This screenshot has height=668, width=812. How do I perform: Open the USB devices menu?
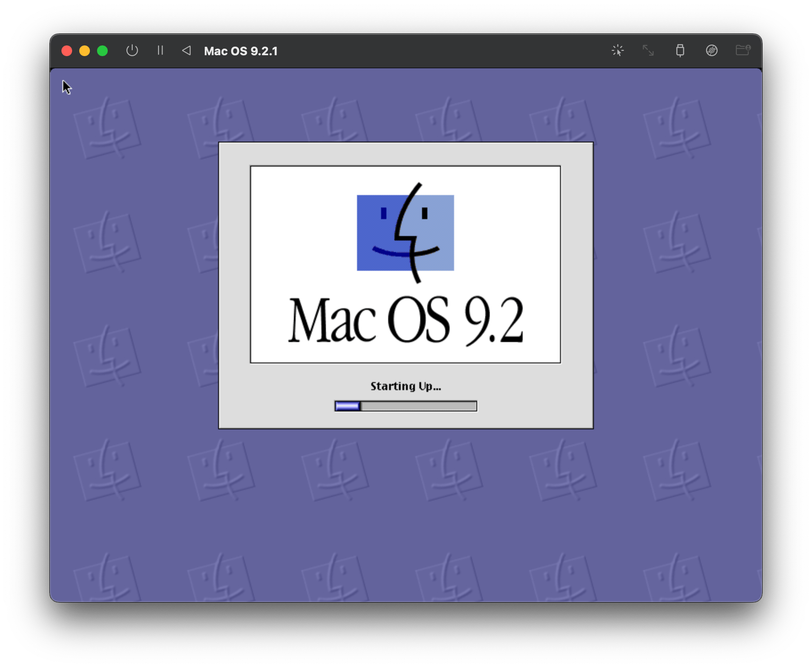(680, 50)
